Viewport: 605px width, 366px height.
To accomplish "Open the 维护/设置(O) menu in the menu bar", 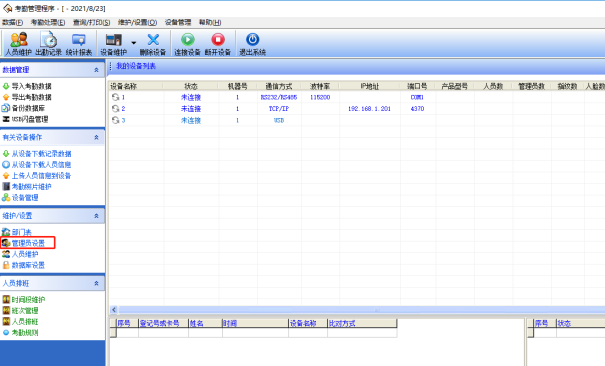I will 137,22.
